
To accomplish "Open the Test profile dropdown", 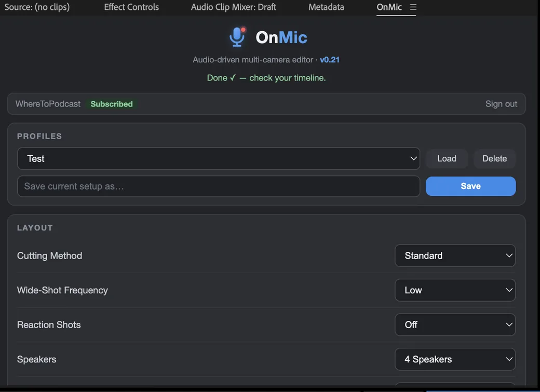I will [x=219, y=158].
